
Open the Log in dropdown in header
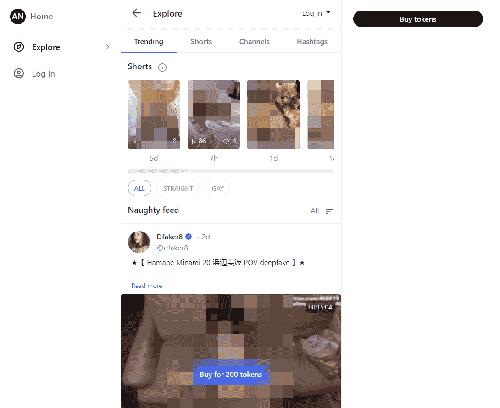click(316, 13)
